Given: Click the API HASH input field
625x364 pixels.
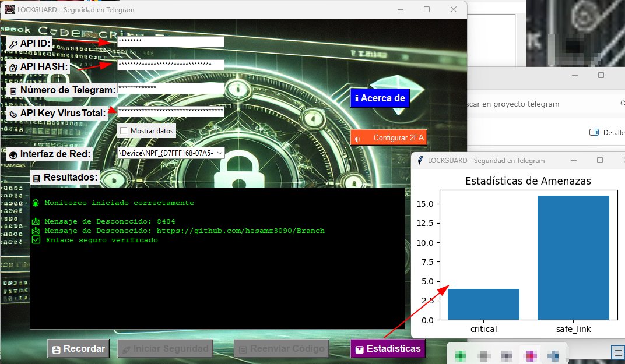Looking at the screenshot, I should click(171, 65).
